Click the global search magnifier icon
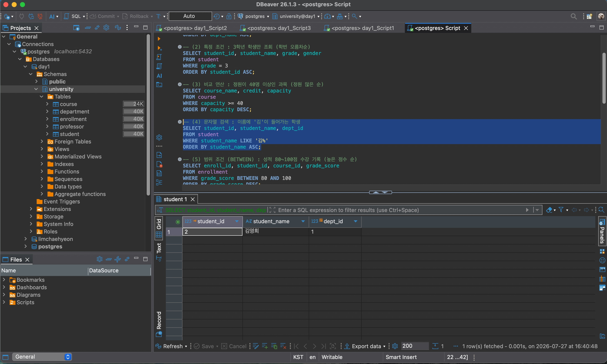 tap(573, 16)
